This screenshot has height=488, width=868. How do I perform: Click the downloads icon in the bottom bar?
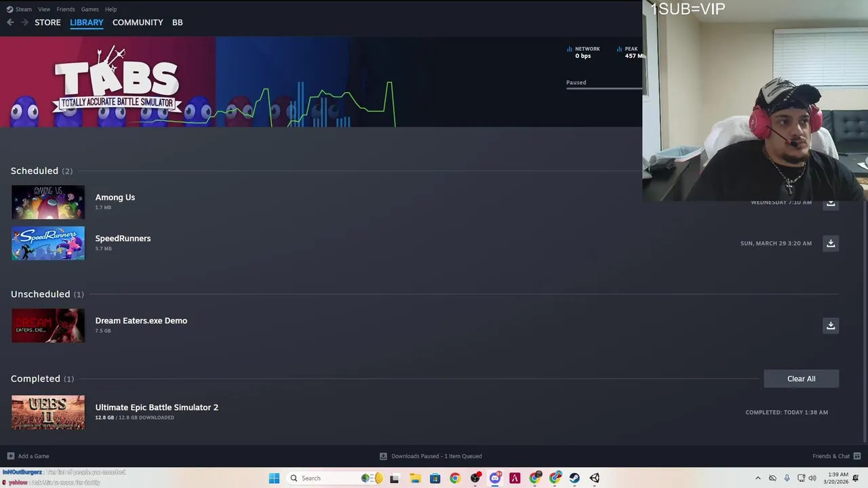point(383,456)
